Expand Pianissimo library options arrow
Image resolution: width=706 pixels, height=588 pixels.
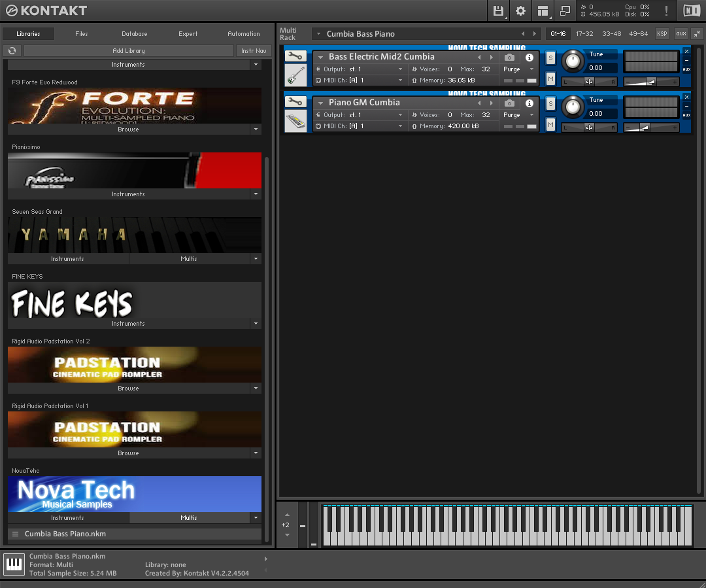(256, 194)
